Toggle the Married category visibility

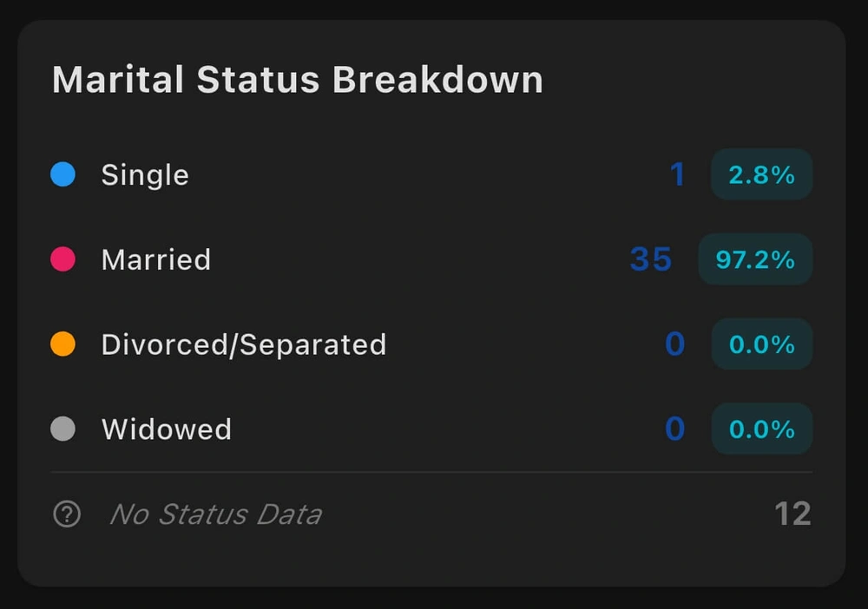tap(156, 259)
